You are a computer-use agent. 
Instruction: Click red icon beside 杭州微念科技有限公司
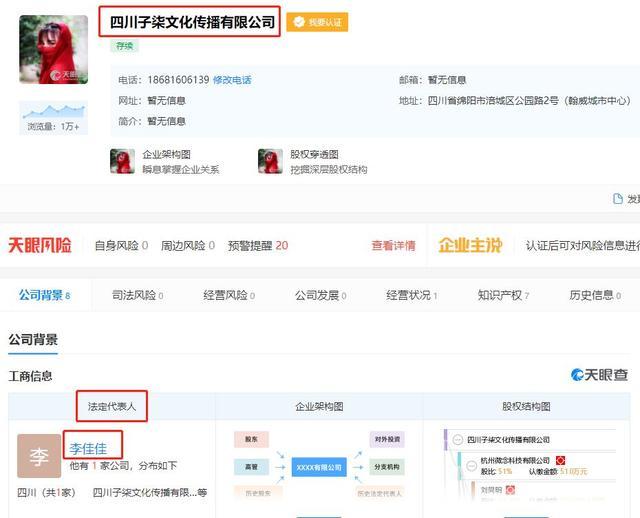pos(561,460)
